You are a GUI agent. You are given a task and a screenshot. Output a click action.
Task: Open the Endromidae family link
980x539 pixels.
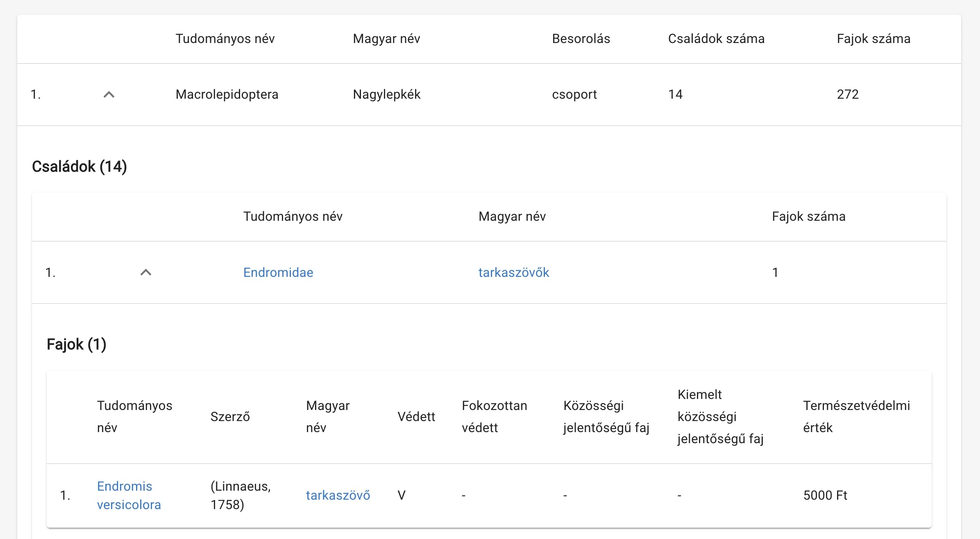[278, 272]
